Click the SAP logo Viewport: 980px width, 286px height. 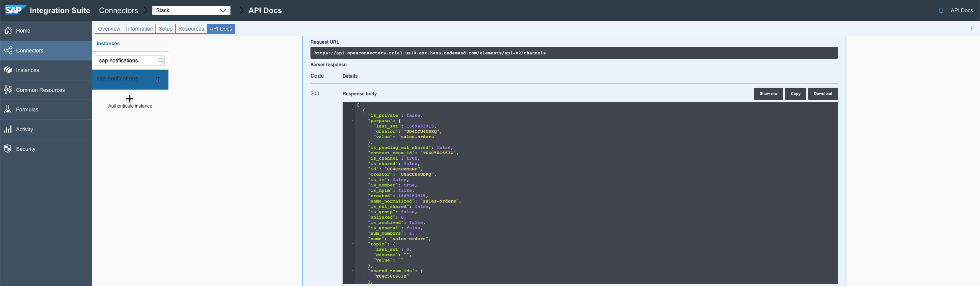(16, 10)
